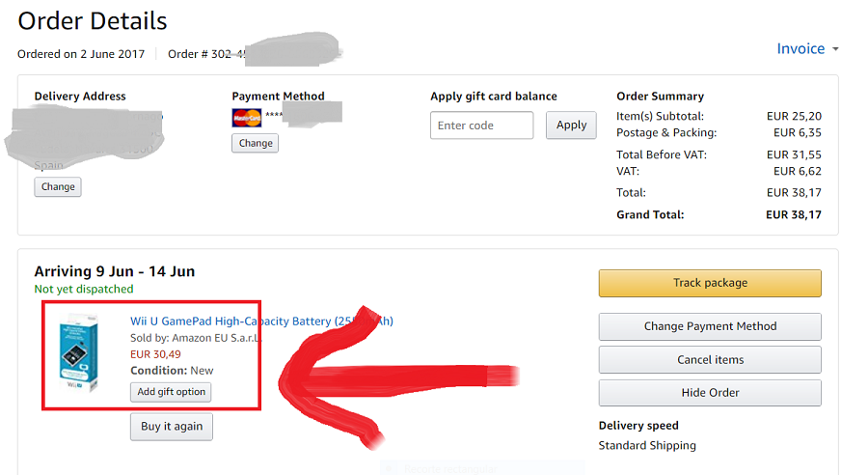Apply the gift card code
The image size is (868, 475).
(x=571, y=126)
